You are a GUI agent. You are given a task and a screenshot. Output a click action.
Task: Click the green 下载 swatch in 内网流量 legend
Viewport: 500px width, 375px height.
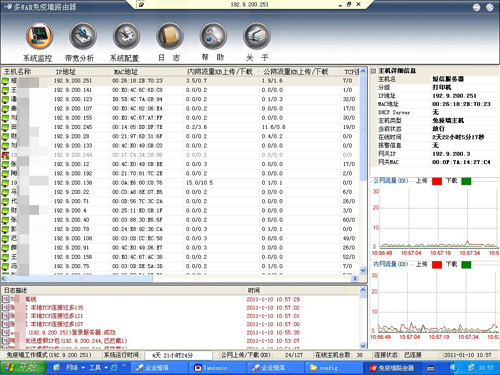(x=466, y=265)
